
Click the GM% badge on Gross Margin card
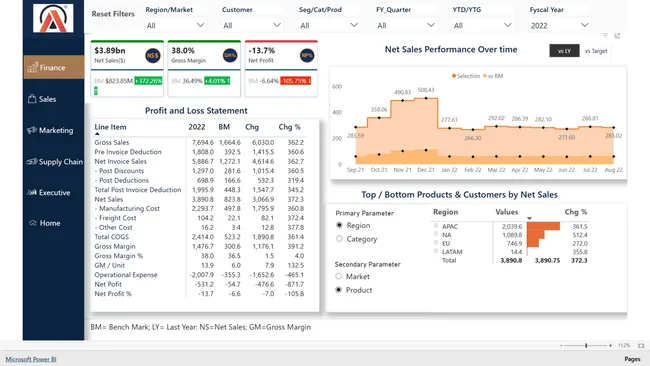230,56
